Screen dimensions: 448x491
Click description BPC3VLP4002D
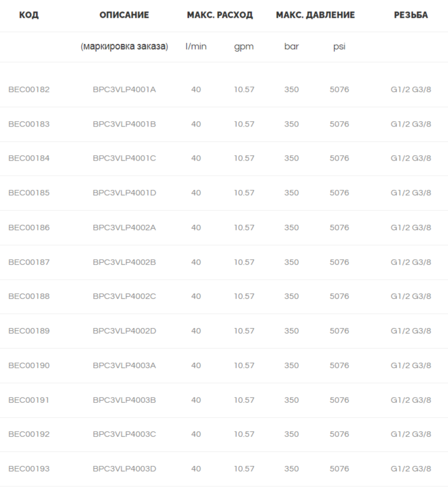pyautogui.click(x=124, y=331)
